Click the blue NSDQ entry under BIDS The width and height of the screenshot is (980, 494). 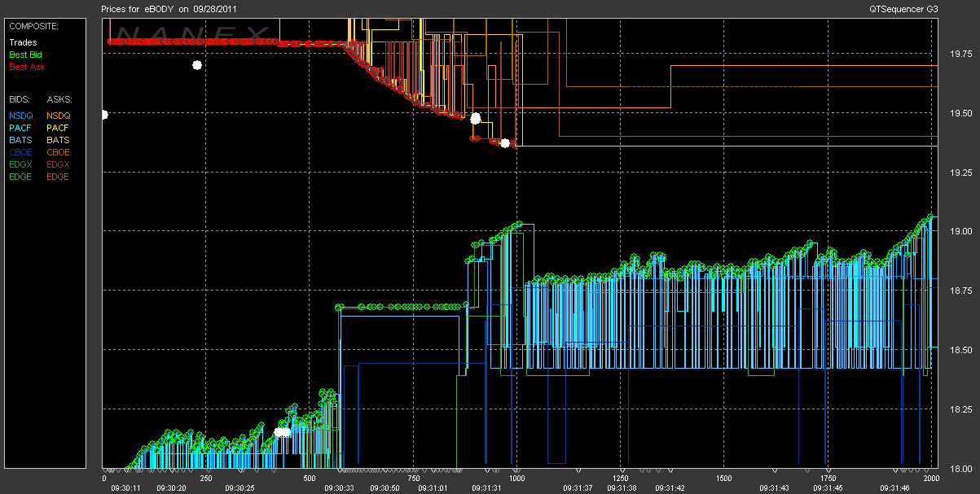[21, 116]
